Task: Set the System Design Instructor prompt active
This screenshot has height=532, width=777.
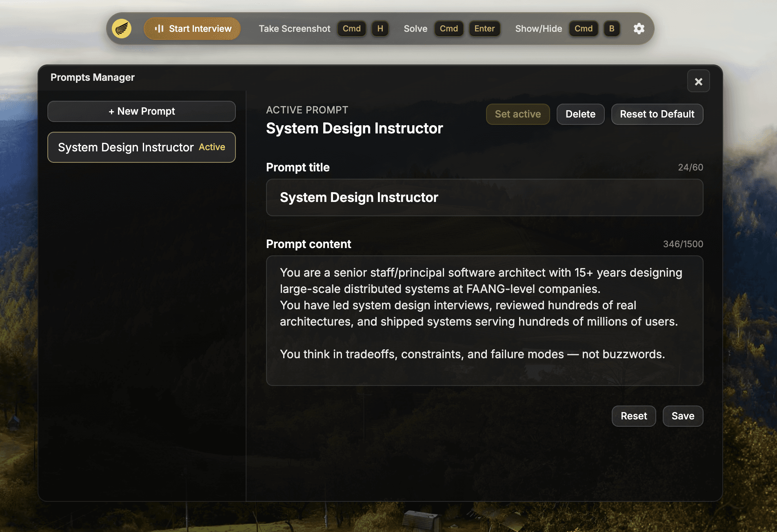Action: pos(518,114)
